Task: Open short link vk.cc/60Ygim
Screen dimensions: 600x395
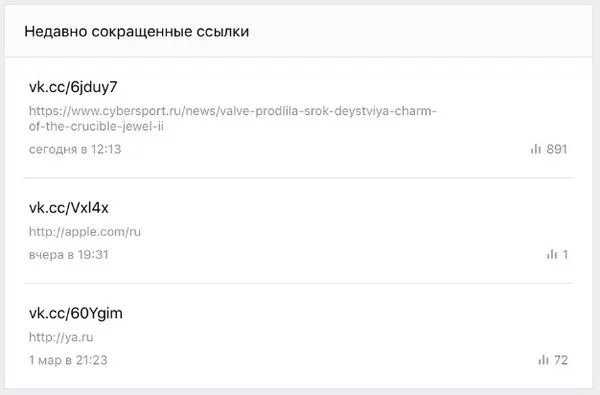Action: click(x=76, y=313)
